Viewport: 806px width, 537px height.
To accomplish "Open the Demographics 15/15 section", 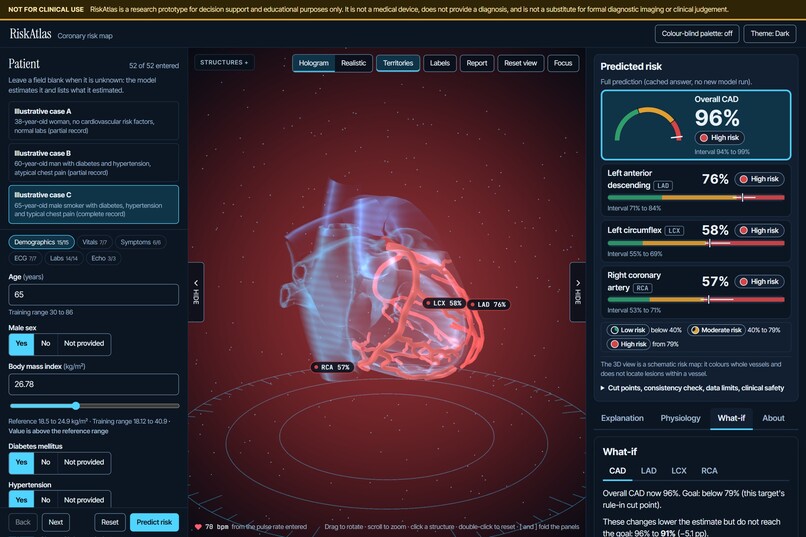I will tap(41, 242).
